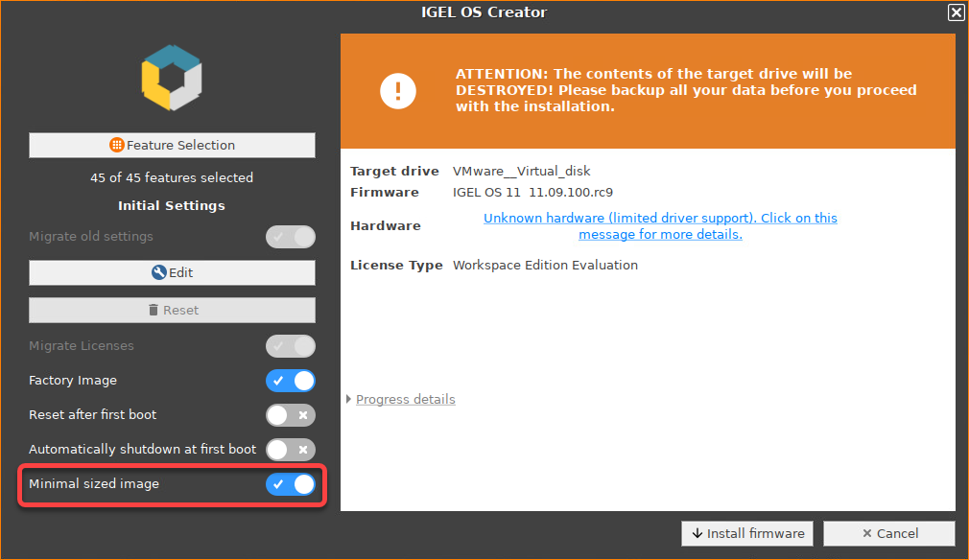This screenshot has height=560, width=969.
Task: Click the trash icon on Reset button
Action: [x=154, y=311]
